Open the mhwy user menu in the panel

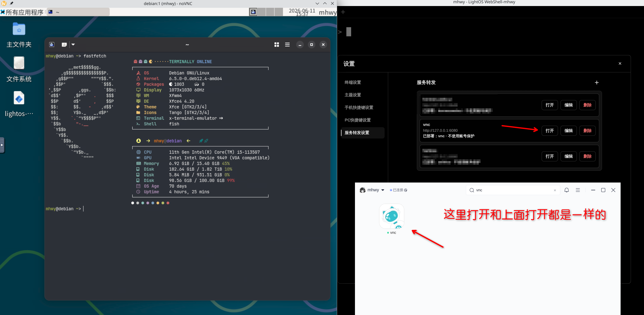coord(328,12)
